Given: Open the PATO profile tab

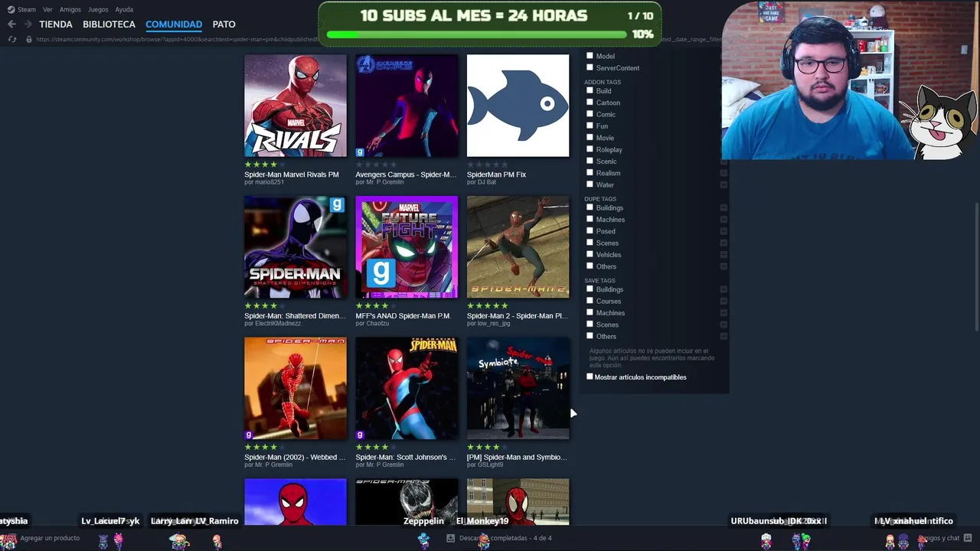Looking at the screenshot, I should (x=224, y=24).
